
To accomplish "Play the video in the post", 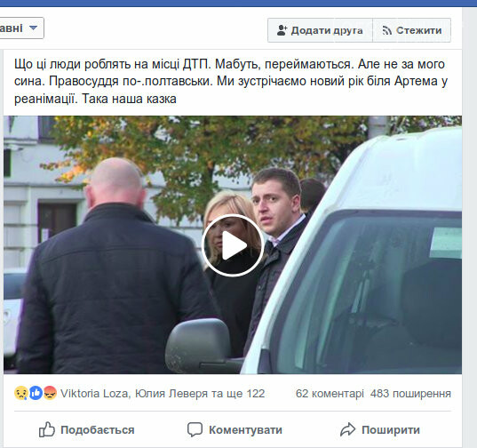I will point(233,245).
